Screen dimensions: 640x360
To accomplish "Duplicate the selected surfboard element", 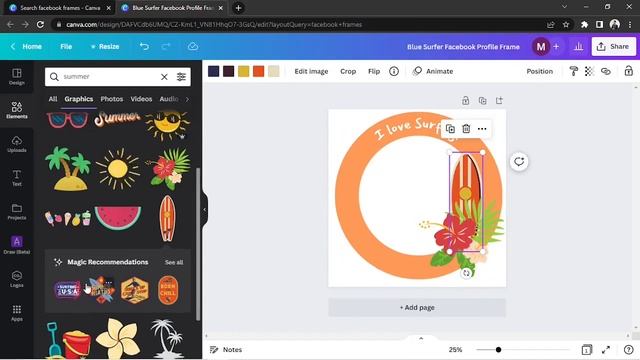I will tap(450, 129).
